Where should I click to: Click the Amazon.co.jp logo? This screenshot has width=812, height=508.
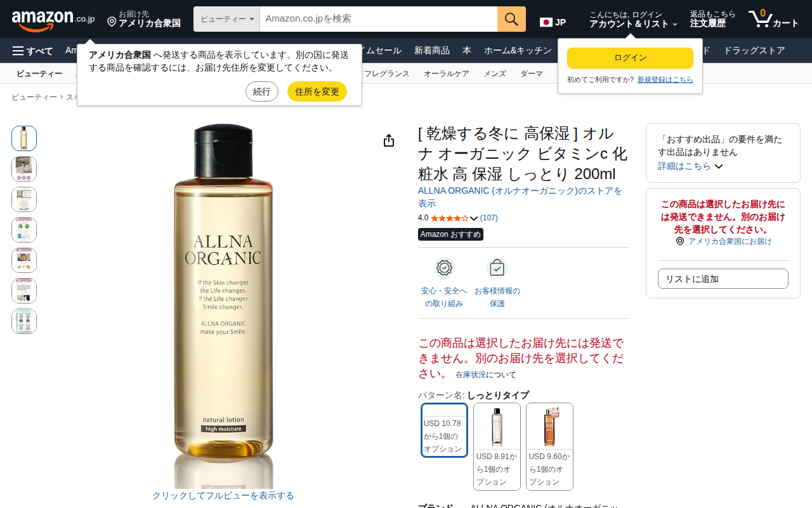click(53, 19)
